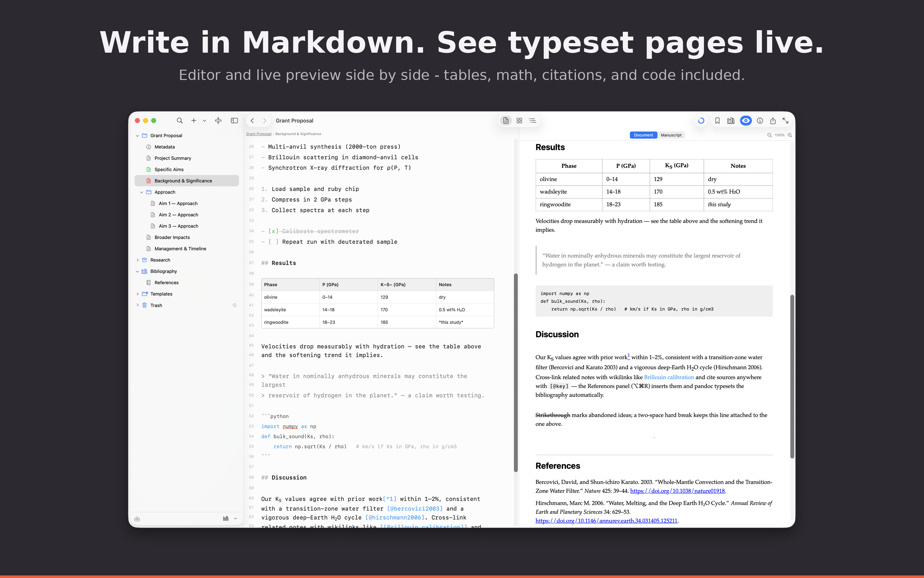Open the references library icon in toolbar
The height and width of the screenshot is (578, 924).
pos(731,120)
